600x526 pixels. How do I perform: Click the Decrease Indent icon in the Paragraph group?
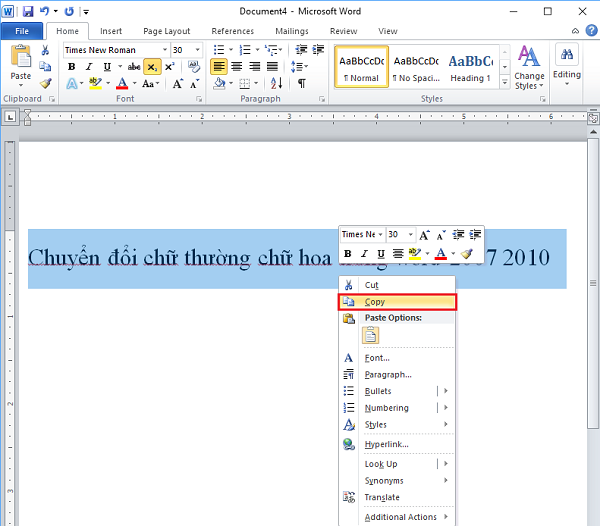[x=301, y=50]
